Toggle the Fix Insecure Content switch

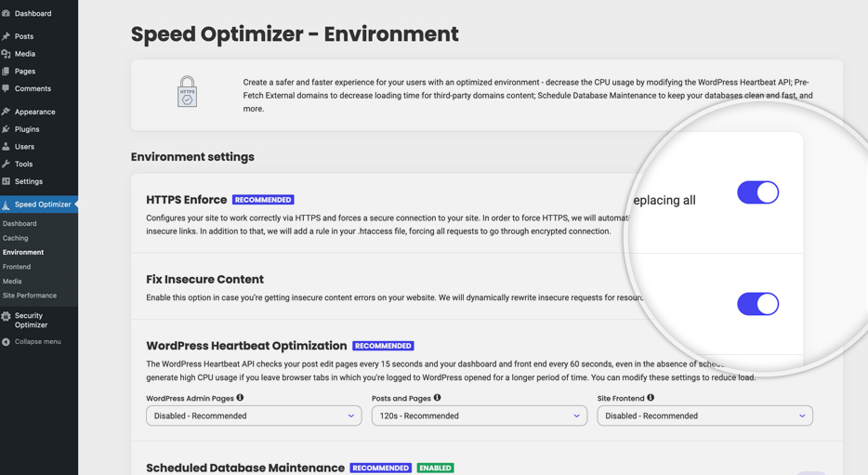pos(757,304)
